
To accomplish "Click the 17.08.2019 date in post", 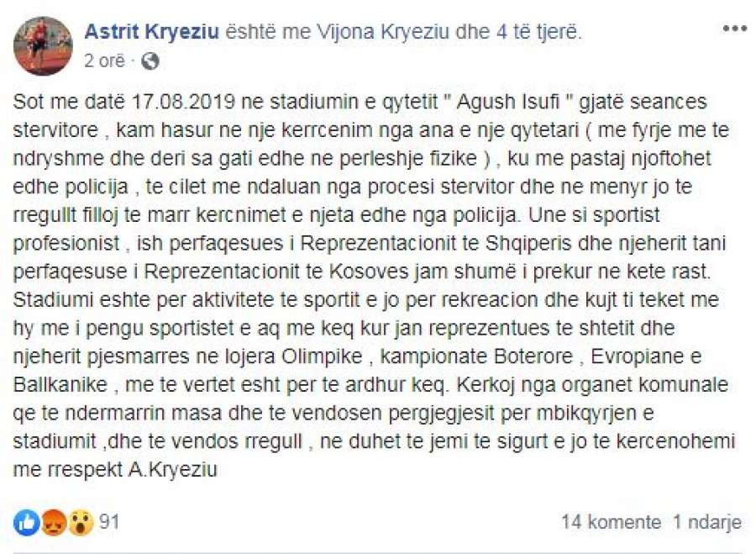I will point(183,102).
